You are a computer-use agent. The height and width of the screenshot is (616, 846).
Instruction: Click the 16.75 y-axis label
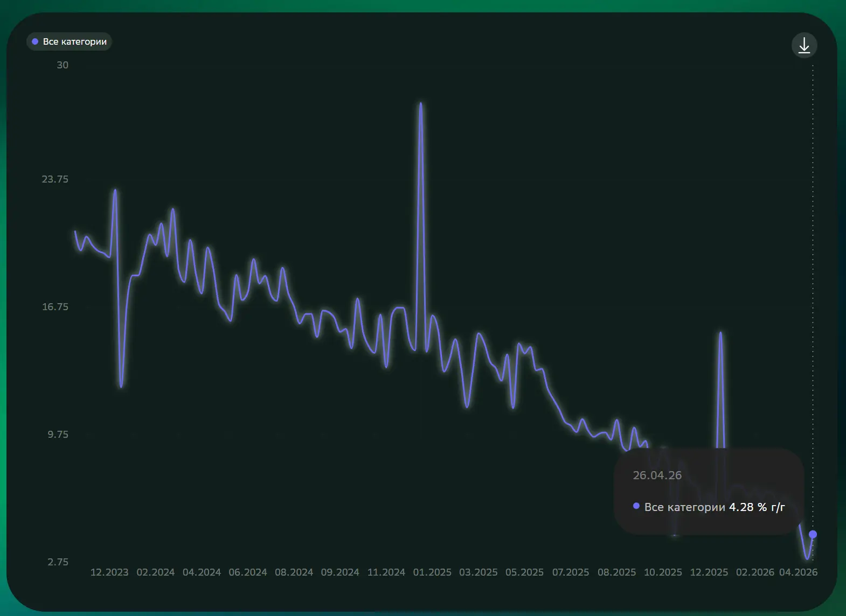click(55, 307)
